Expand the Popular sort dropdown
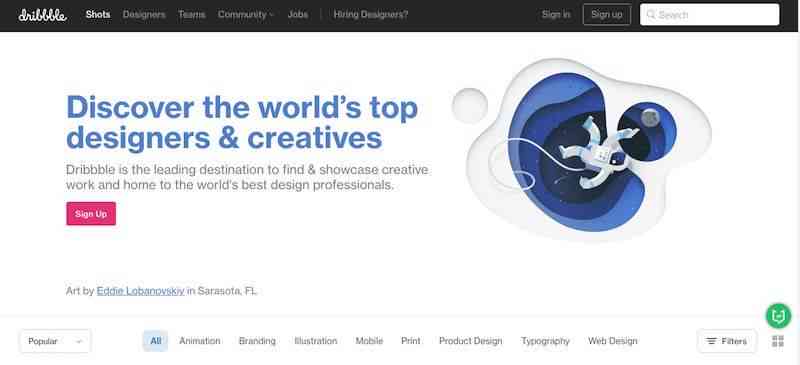Screen dimensions: 800x365 tap(55, 341)
